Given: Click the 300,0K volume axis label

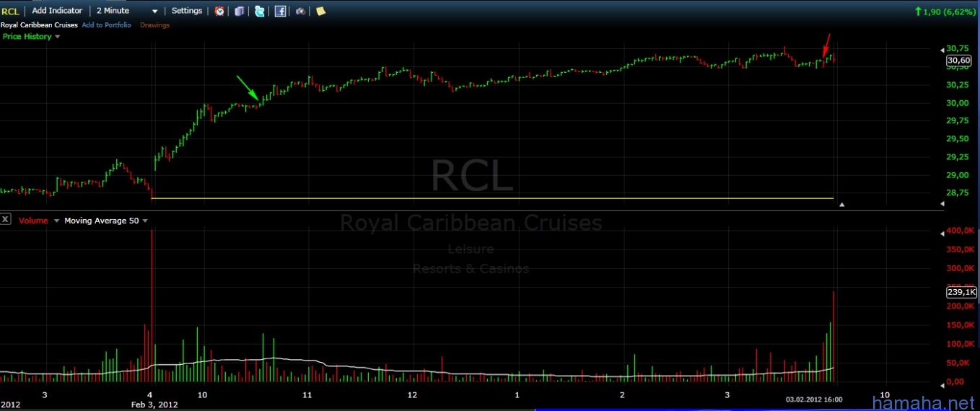Looking at the screenshot, I should pyautogui.click(x=961, y=269).
